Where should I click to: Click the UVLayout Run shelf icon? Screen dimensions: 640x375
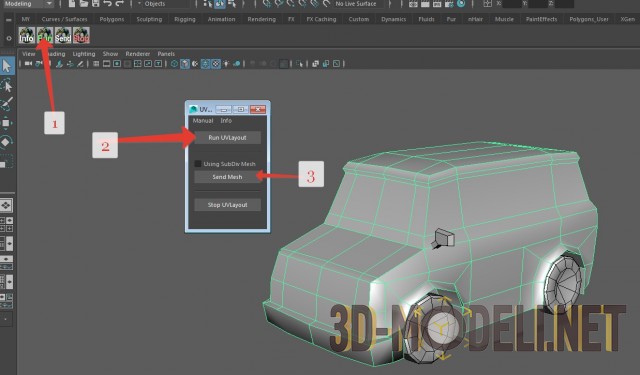point(45,36)
